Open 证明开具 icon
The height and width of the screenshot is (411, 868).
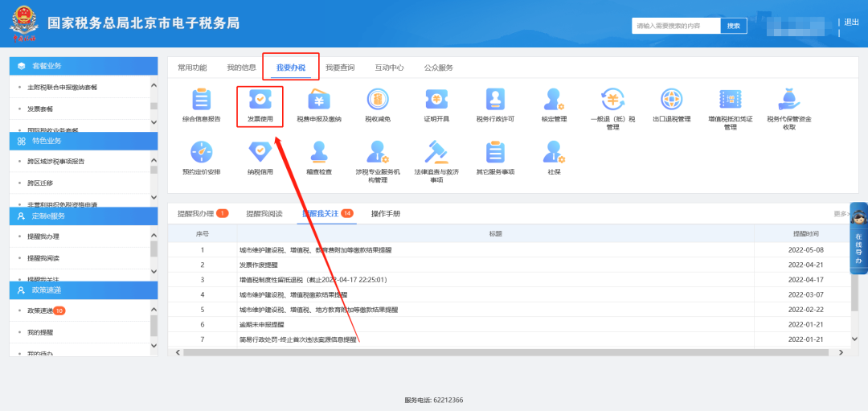[x=436, y=100]
